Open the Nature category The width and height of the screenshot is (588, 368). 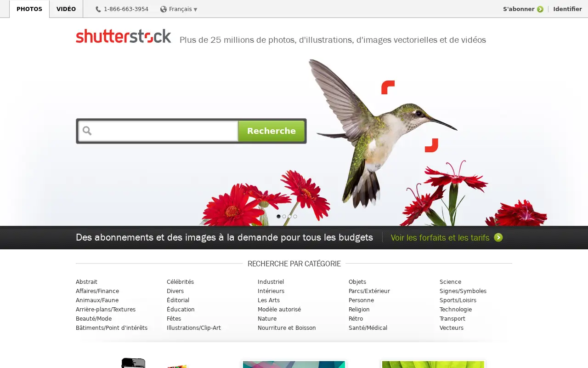267,319
